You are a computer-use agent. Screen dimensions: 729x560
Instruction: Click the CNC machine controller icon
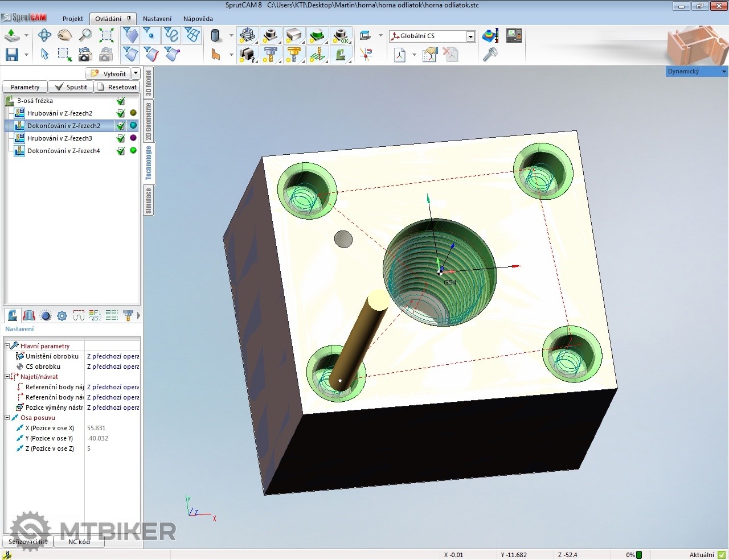point(514,36)
